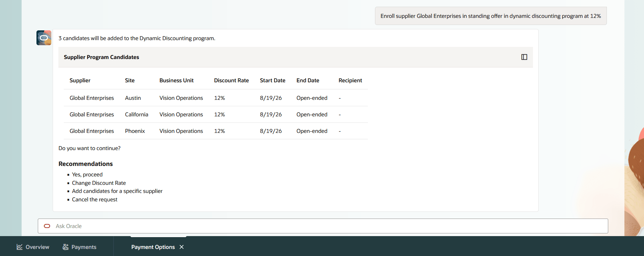Click the End Date column header

click(x=308, y=80)
